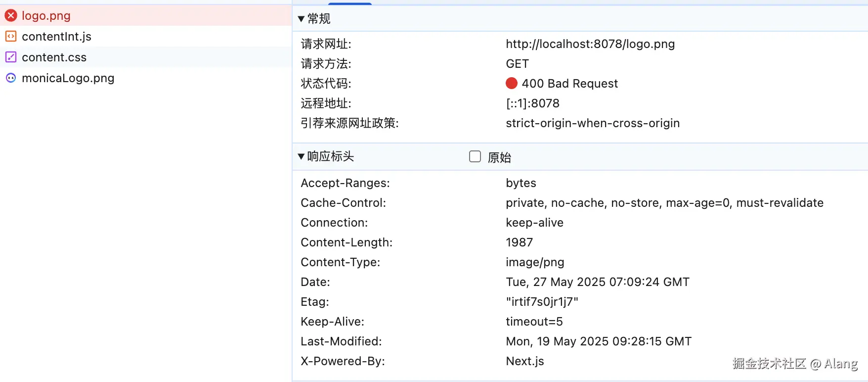Click the active tab indicator at top

(350, 3)
